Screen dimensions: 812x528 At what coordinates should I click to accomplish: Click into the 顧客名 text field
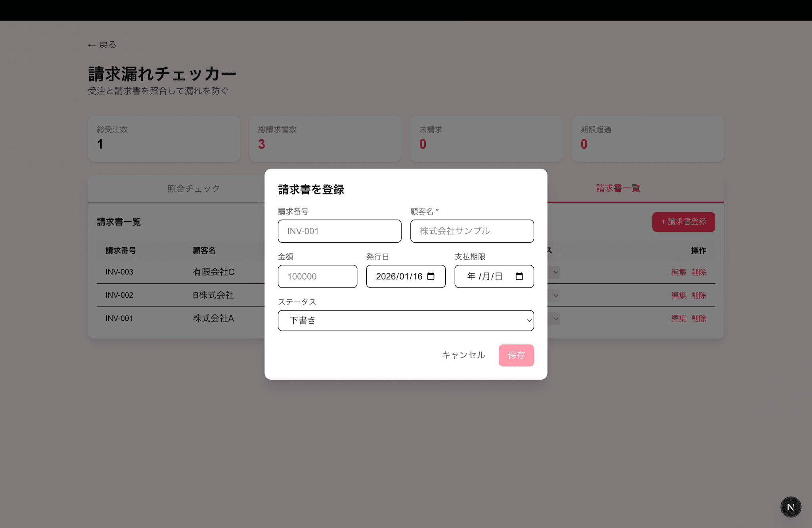[x=472, y=231]
